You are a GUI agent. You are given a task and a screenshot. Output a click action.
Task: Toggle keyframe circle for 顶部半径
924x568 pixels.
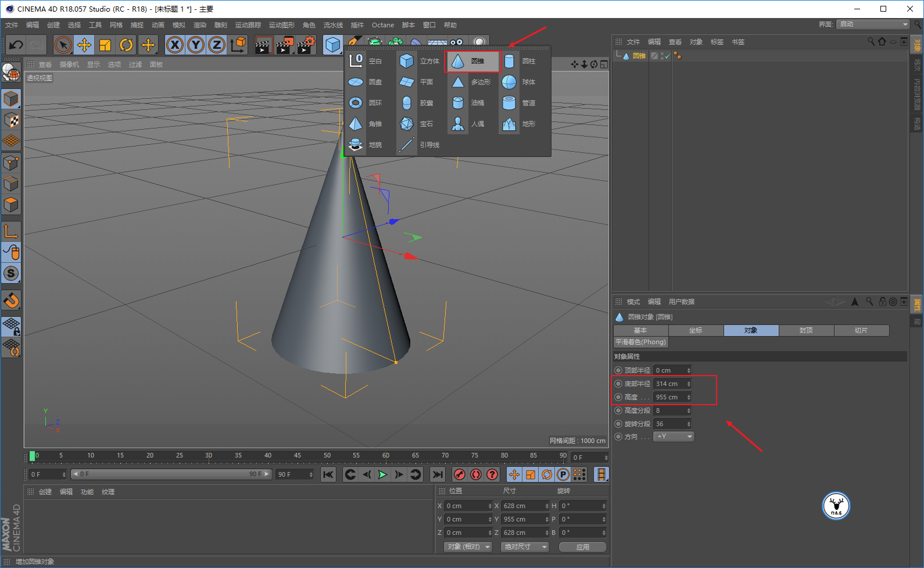click(618, 370)
